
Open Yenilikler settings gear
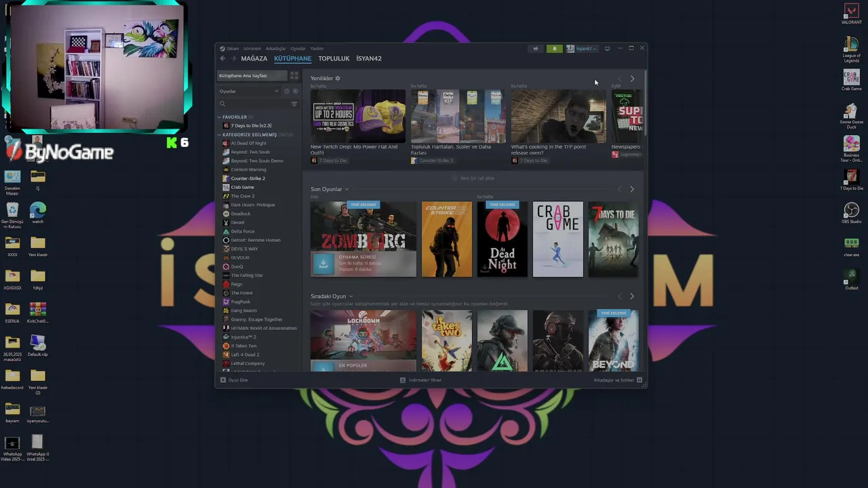[x=338, y=79]
